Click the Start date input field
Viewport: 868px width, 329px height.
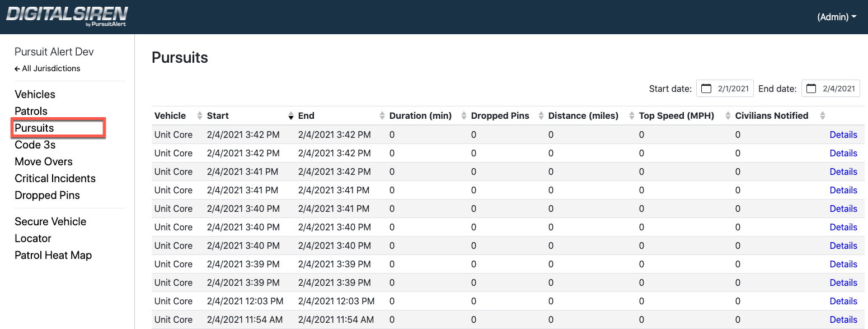click(x=725, y=89)
